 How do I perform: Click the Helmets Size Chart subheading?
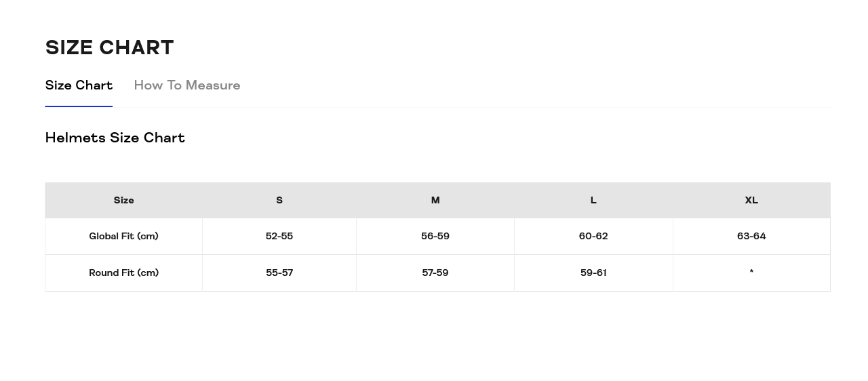click(x=115, y=138)
